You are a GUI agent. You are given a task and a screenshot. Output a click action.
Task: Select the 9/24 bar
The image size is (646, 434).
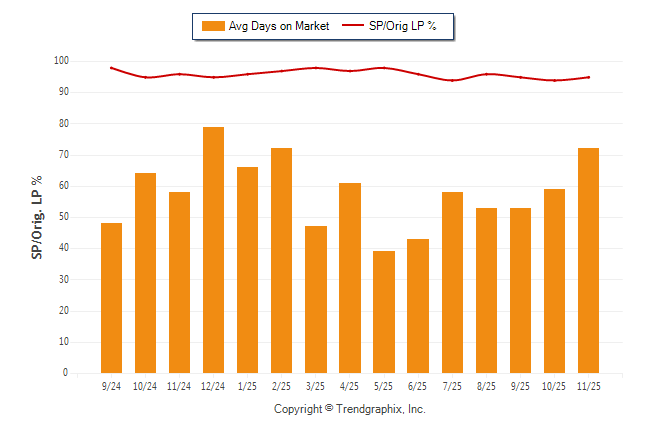111,298
